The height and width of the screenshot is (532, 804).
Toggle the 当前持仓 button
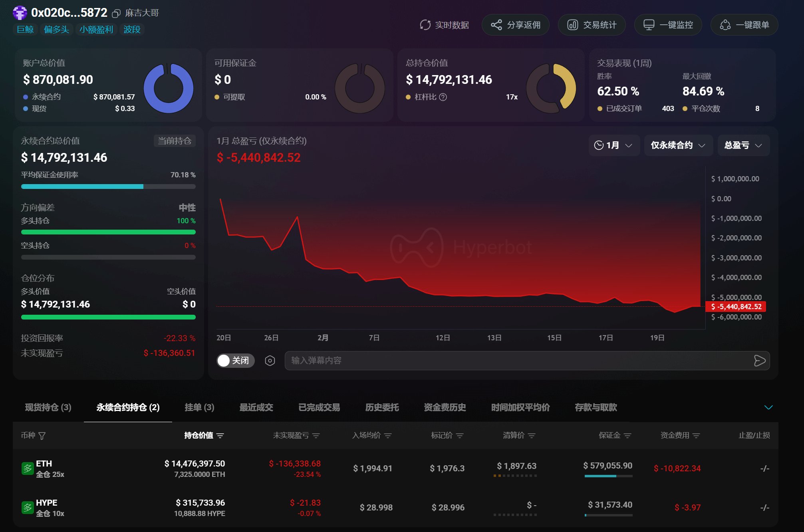[175, 141]
